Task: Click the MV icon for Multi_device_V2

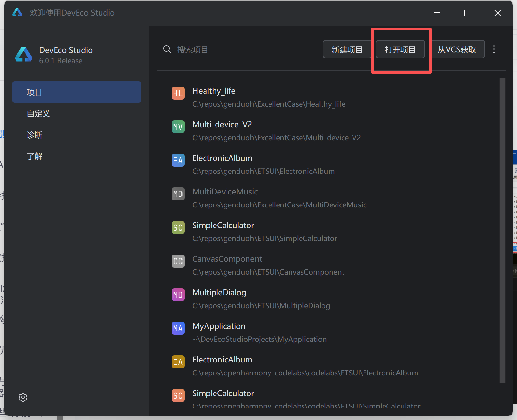Action: pyautogui.click(x=178, y=127)
